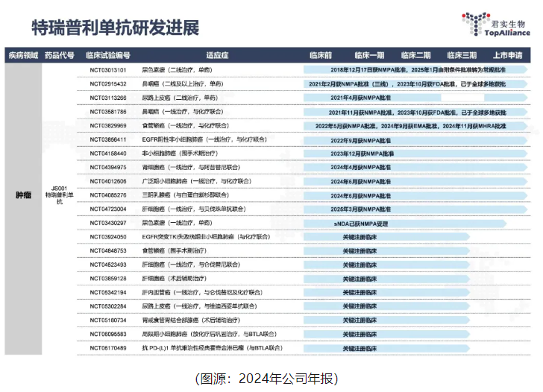Click trial number NCT05180734
Image resolution: width=543 pixels, height=392 pixels.
pos(108,320)
